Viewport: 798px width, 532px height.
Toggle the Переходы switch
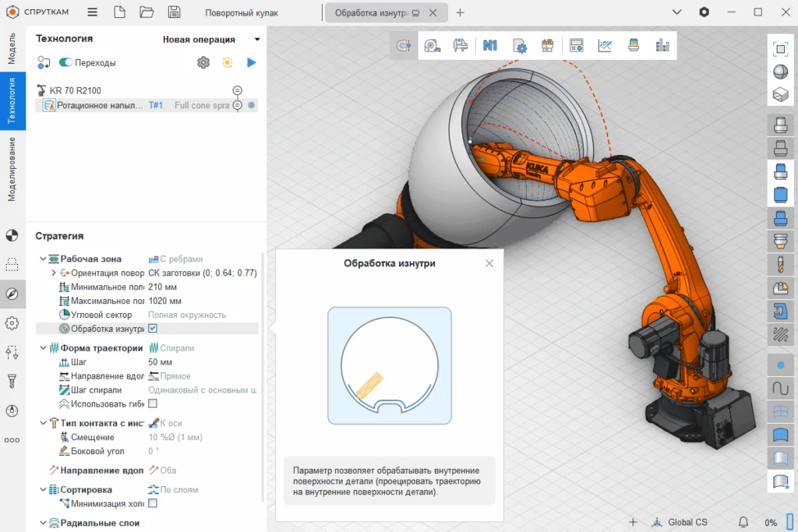[65, 62]
